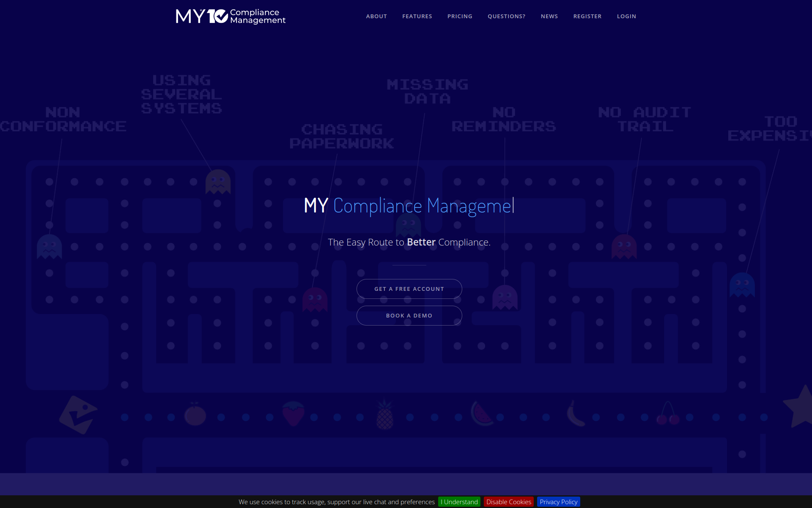The width and height of the screenshot is (812, 508).
Task: Click the ghost under Using Several Systems
Action: (218, 182)
